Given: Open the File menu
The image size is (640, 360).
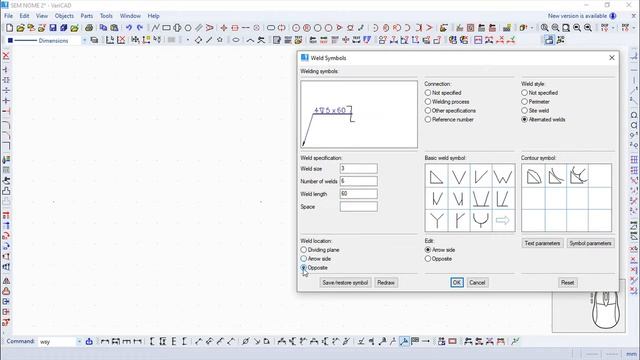Looking at the screenshot, I should pyautogui.click(x=8, y=16).
